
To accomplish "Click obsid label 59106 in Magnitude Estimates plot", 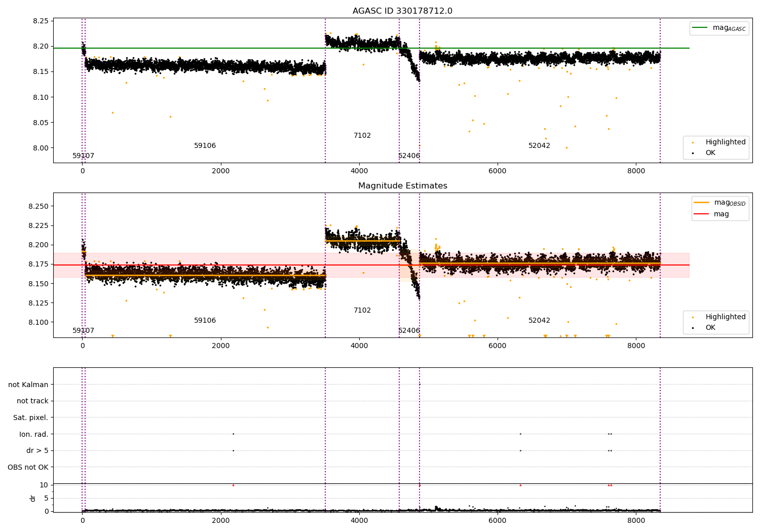I will (x=205, y=321).
